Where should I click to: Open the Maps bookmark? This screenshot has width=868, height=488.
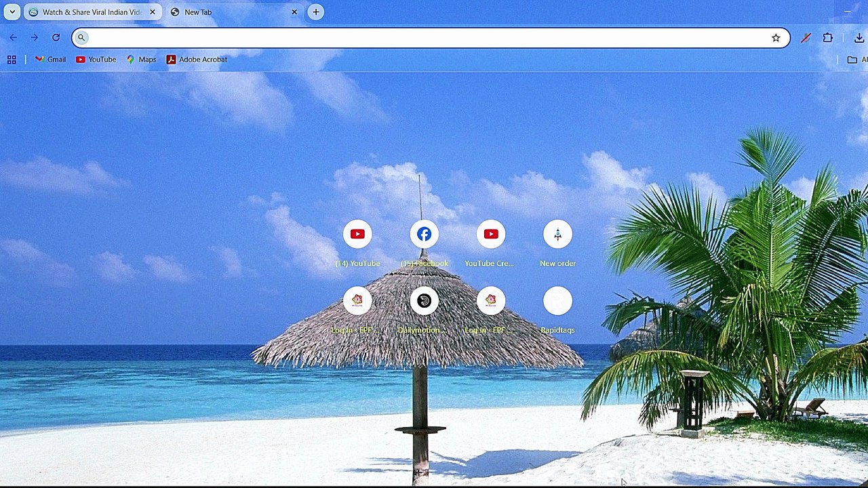point(141,60)
